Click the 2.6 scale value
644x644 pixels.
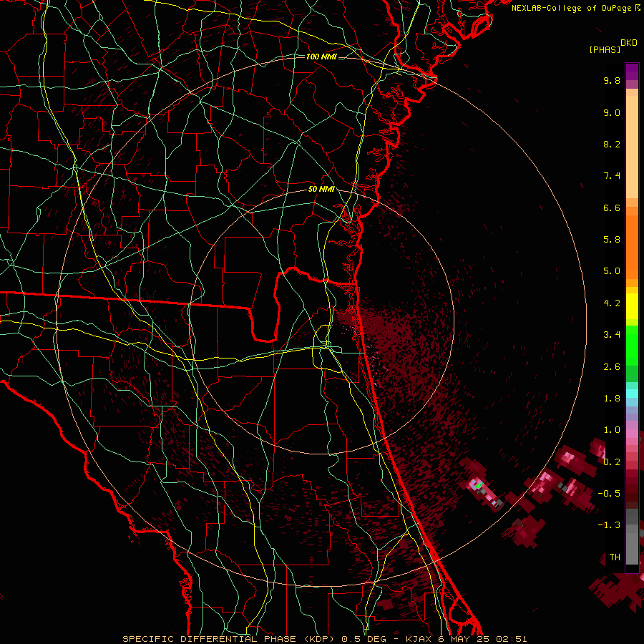click(612, 367)
